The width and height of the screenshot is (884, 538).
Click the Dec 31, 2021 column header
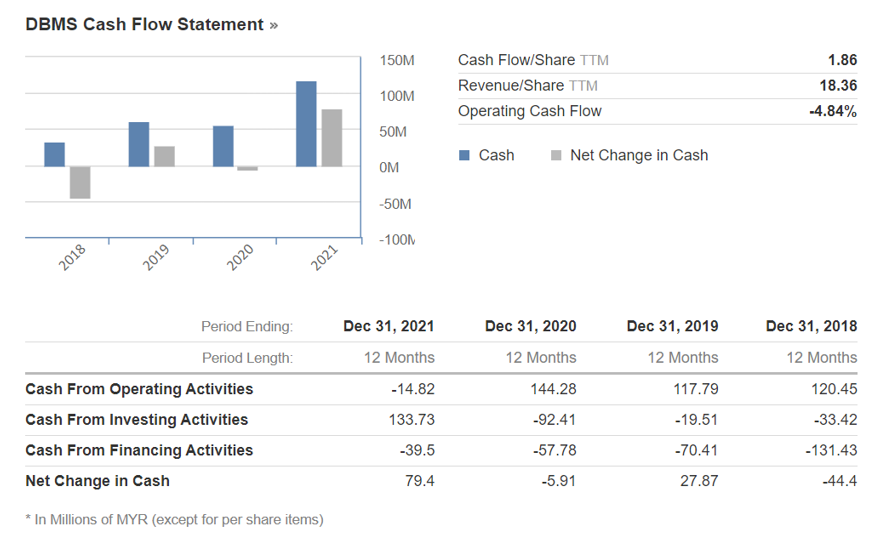pyautogui.click(x=389, y=327)
